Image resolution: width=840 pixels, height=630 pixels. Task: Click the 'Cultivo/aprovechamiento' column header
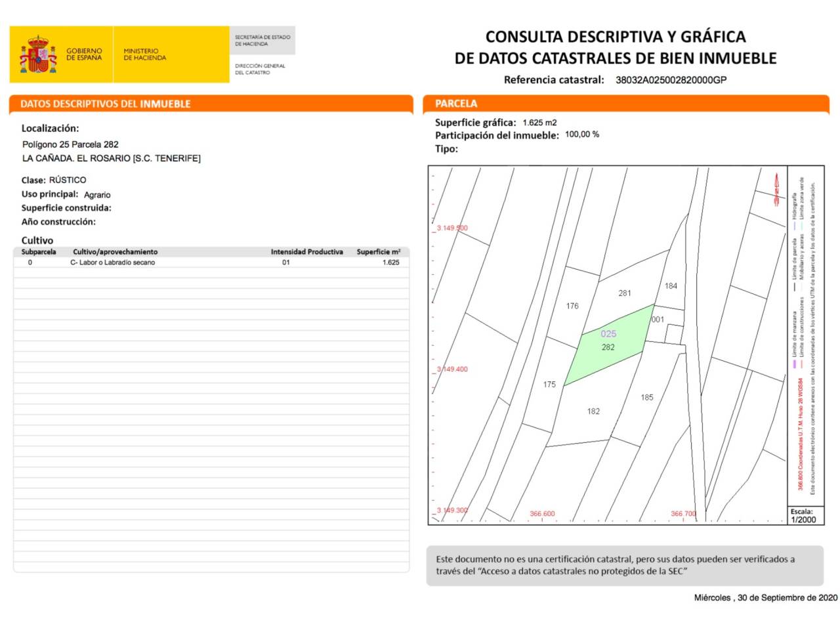click(115, 252)
